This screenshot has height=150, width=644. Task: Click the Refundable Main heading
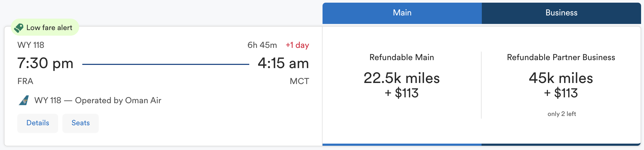point(402,57)
